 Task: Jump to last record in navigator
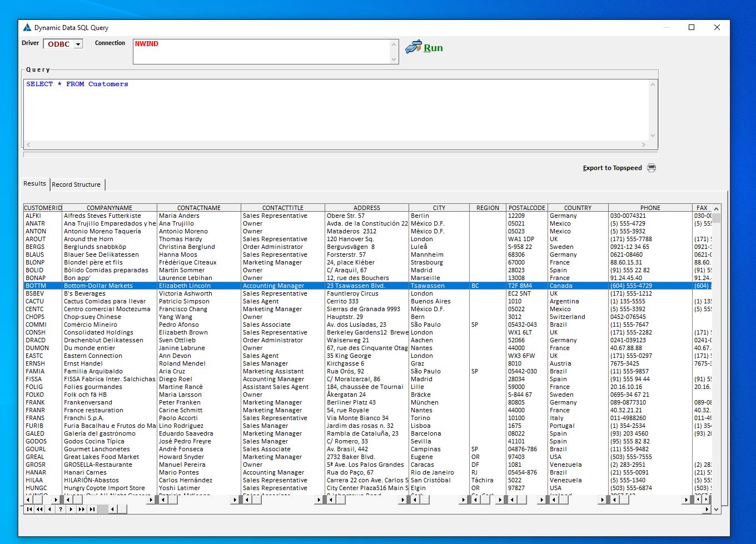click(x=92, y=509)
